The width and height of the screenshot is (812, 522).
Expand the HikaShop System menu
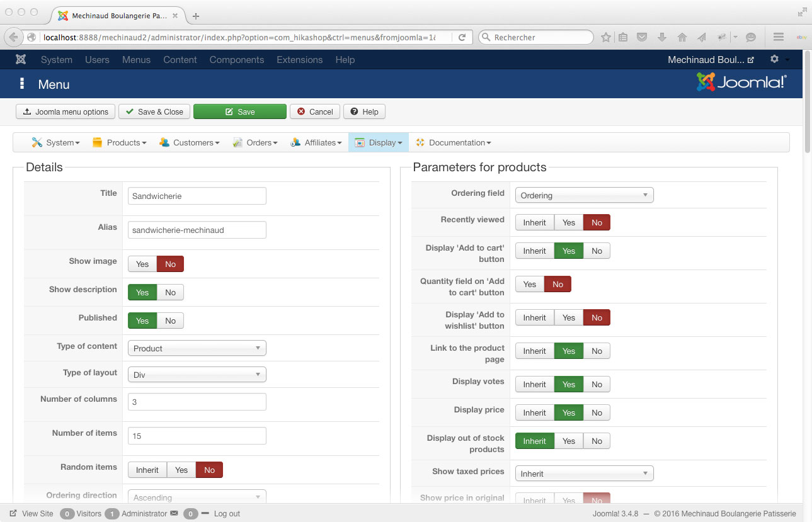[56, 142]
